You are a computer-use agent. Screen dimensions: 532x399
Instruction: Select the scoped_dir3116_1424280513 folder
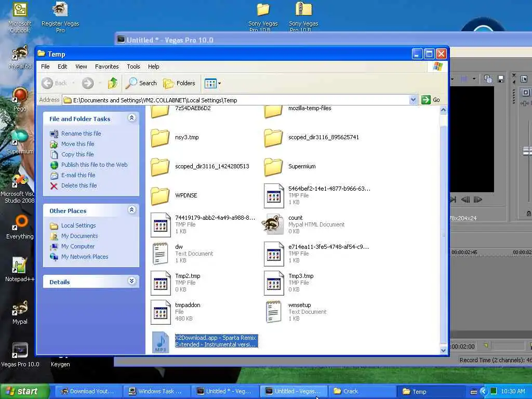(200, 166)
